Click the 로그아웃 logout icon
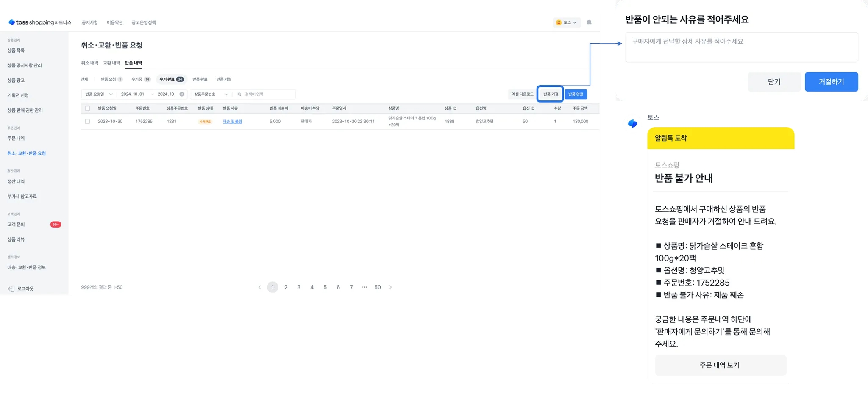 click(11, 289)
